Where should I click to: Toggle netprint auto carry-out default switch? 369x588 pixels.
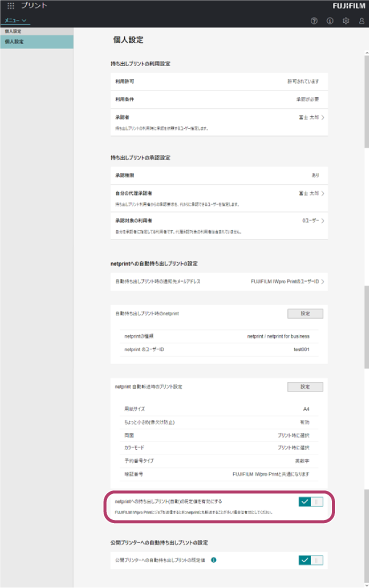[x=311, y=501]
